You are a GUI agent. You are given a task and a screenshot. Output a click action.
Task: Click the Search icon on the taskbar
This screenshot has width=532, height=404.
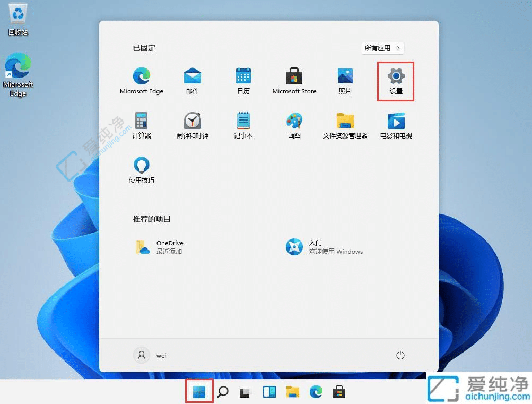[222, 392]
